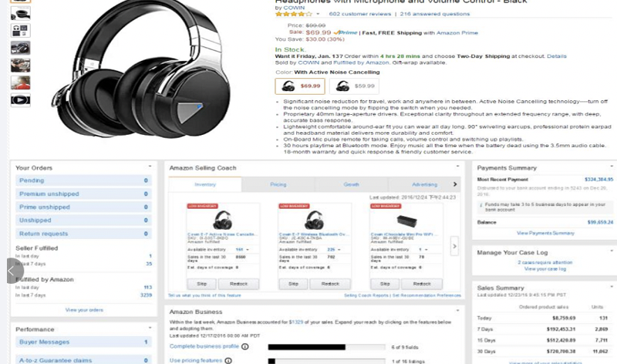The image size is (617, 364).
Task: Collapse the Payments Summary panel
Action: coord(612,166)
